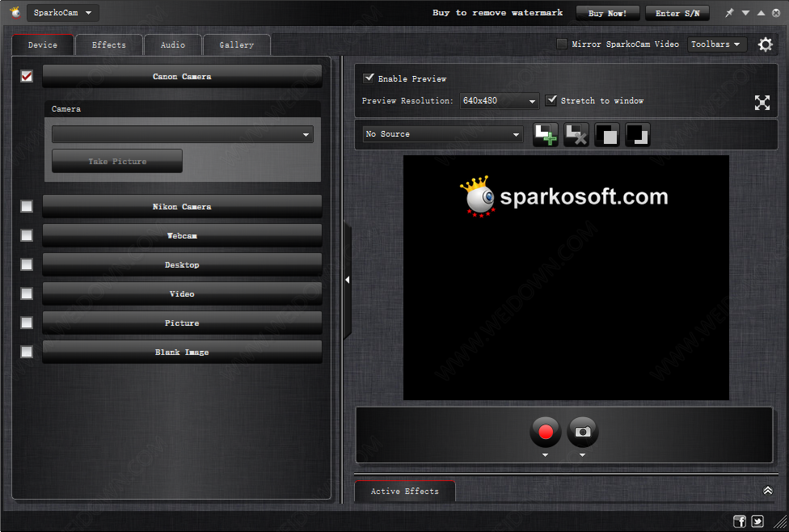Image resolution: width=789 pixels, height=532 pixels.
Task: Expand the Blank Image section
Action: (x=182, y=353)
